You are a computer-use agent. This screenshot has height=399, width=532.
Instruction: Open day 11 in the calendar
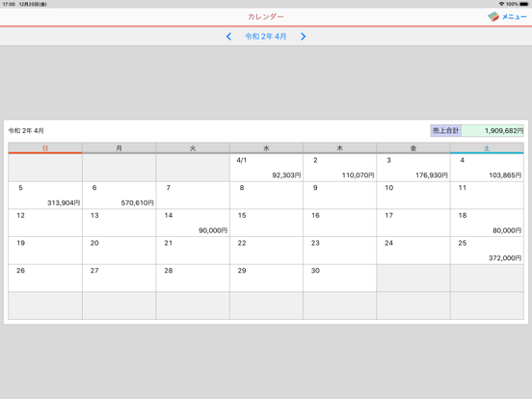487,195
